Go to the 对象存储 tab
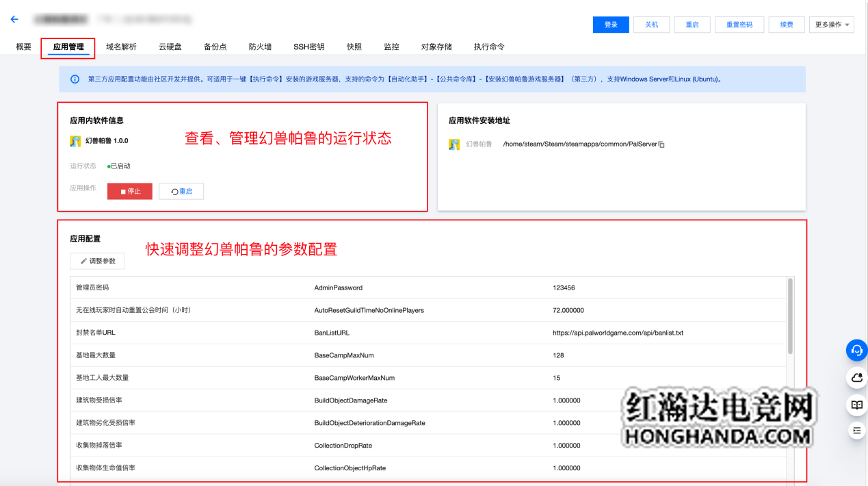868x486 pixels. 436,47
